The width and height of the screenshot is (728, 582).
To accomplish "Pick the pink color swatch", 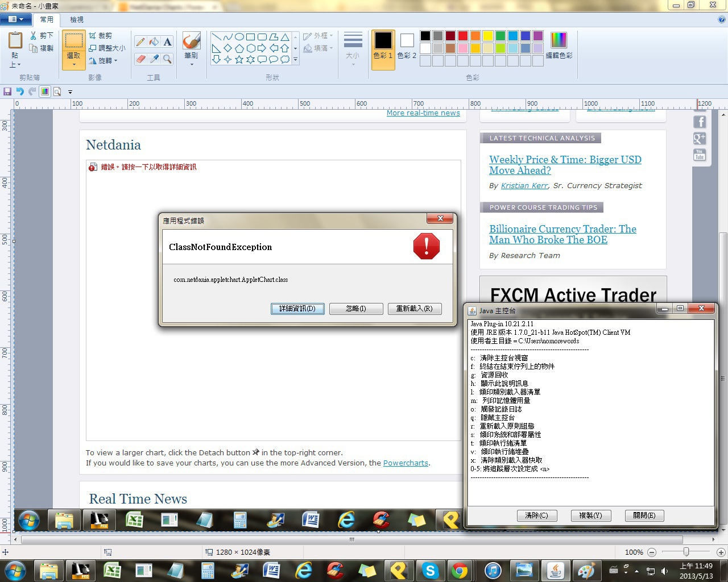I will (x=463, y=48).
